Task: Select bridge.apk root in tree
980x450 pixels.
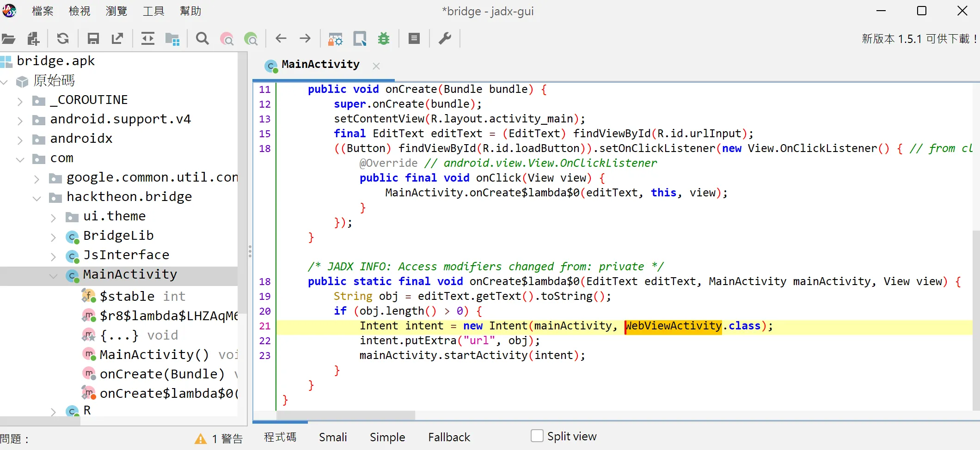Action: tap(55, 61)
